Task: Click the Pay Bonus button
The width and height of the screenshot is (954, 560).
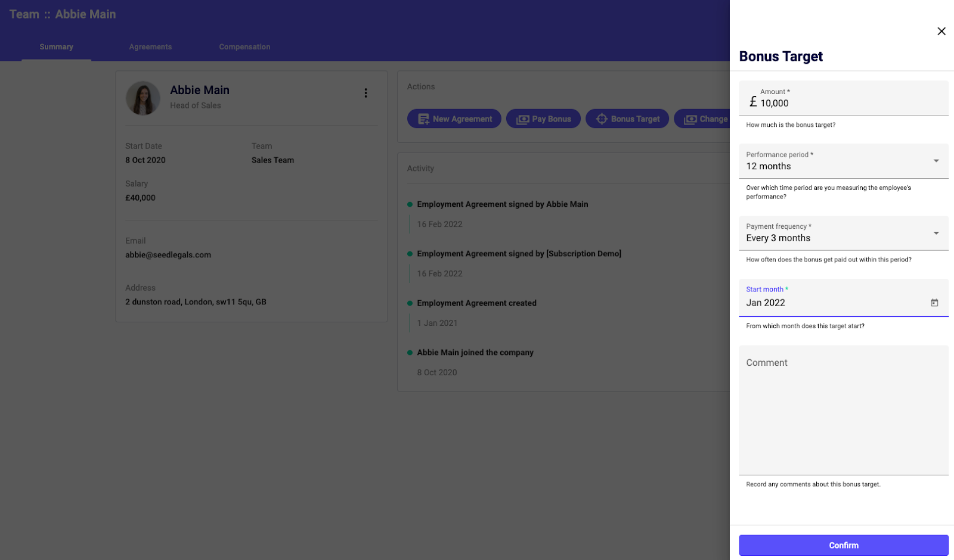Action: 543,119
